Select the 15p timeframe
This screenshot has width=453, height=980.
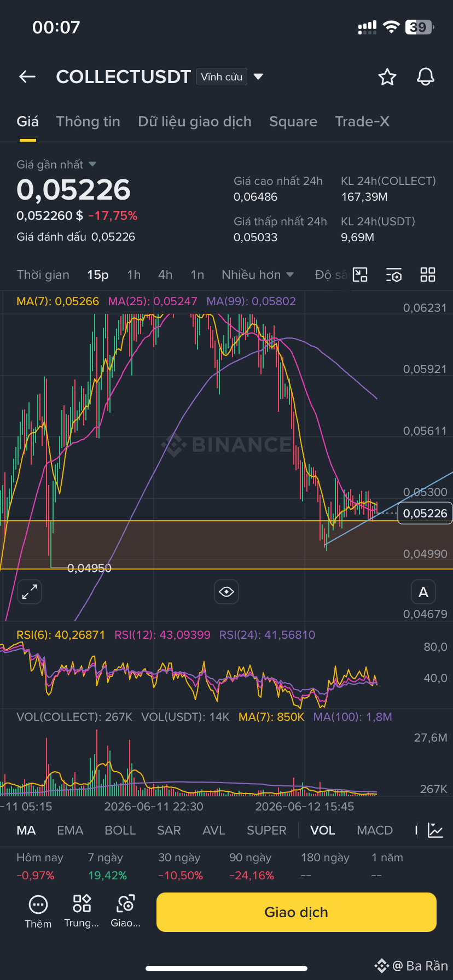coord(98,275)
